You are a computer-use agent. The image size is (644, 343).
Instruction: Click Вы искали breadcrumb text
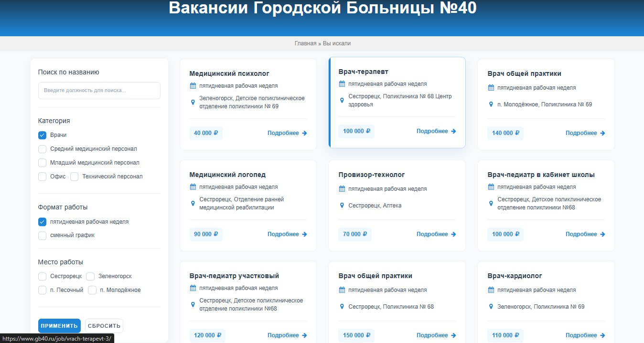click(x=337, y=43)
